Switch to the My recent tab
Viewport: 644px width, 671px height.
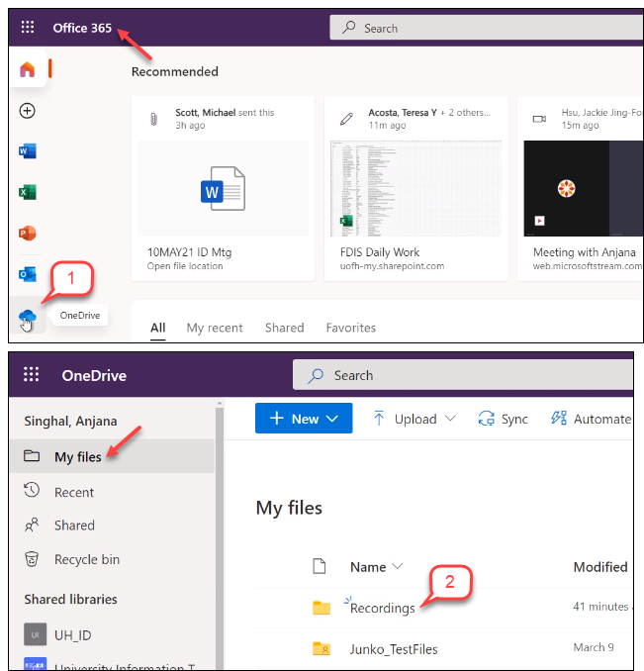coord(215,328)
